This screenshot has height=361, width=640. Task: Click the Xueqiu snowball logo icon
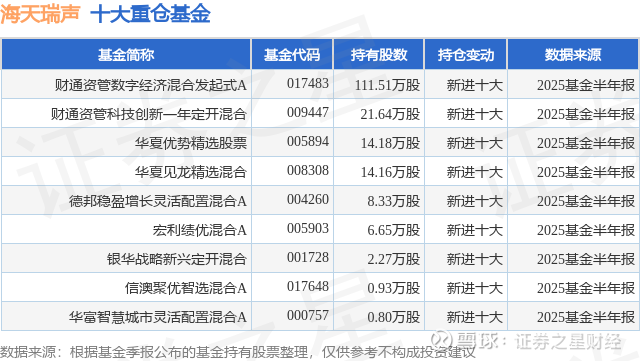point(442,340)
